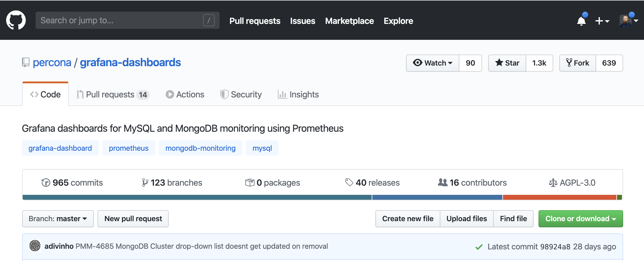Image resolution: width=644 pixels, height=261 pixels.
Task: Focus the Search or jump to field
Action: pos(128,20)
